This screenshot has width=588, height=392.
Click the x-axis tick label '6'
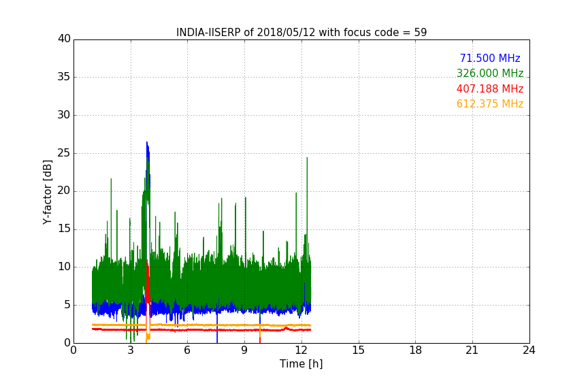click(188, 350)
